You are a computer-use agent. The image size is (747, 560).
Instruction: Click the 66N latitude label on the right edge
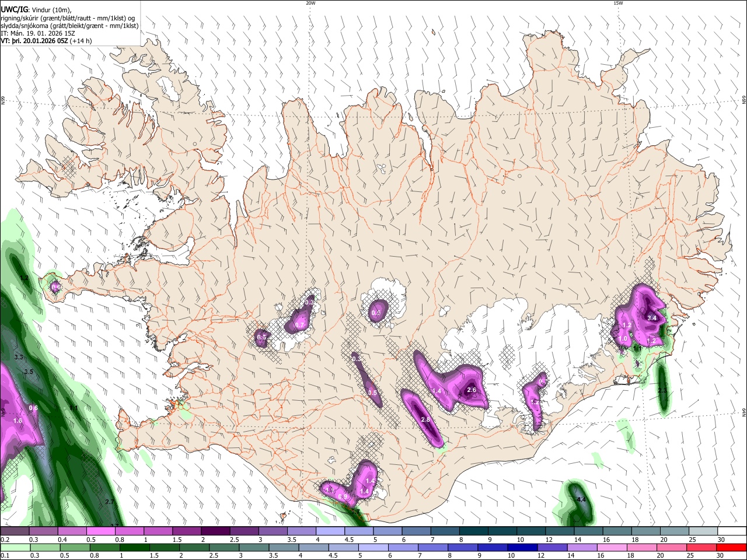coord(744,101)
